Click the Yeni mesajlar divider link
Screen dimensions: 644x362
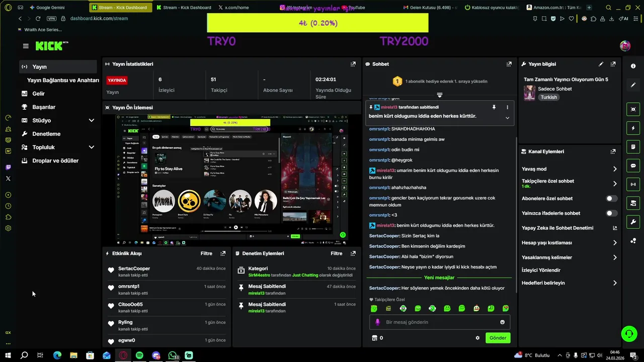439,278
